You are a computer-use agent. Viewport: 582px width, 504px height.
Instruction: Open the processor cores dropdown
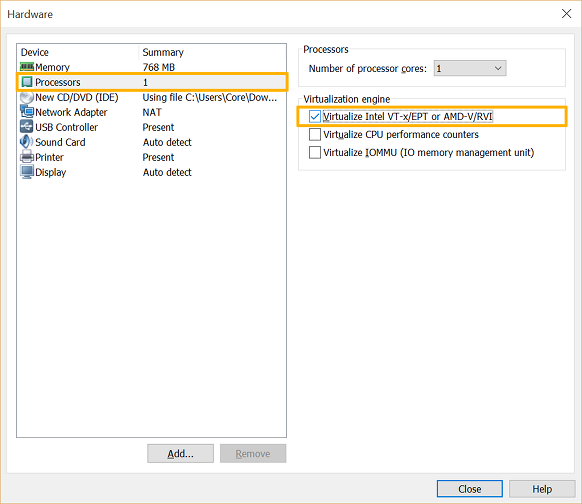coord(470,68)
